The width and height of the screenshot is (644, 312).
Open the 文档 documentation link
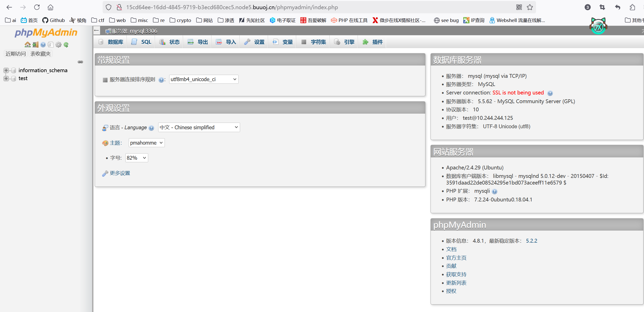451,249
